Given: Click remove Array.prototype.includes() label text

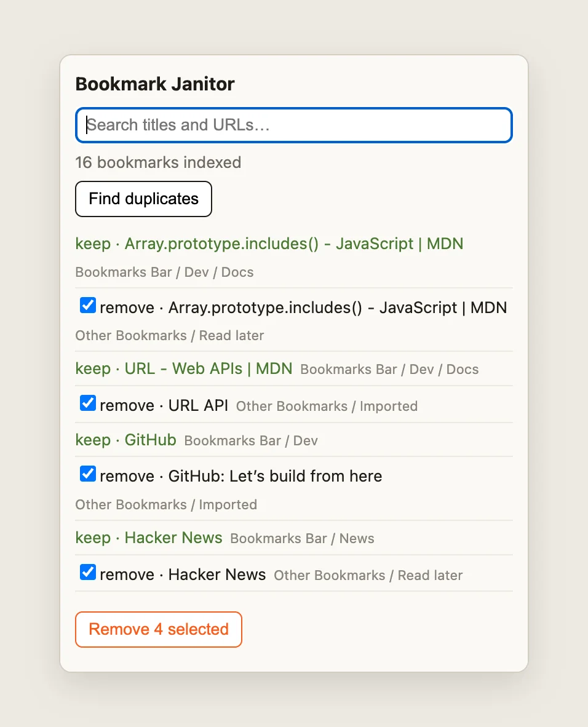Looking at the screenshot, I should click(x=303, y=308).
